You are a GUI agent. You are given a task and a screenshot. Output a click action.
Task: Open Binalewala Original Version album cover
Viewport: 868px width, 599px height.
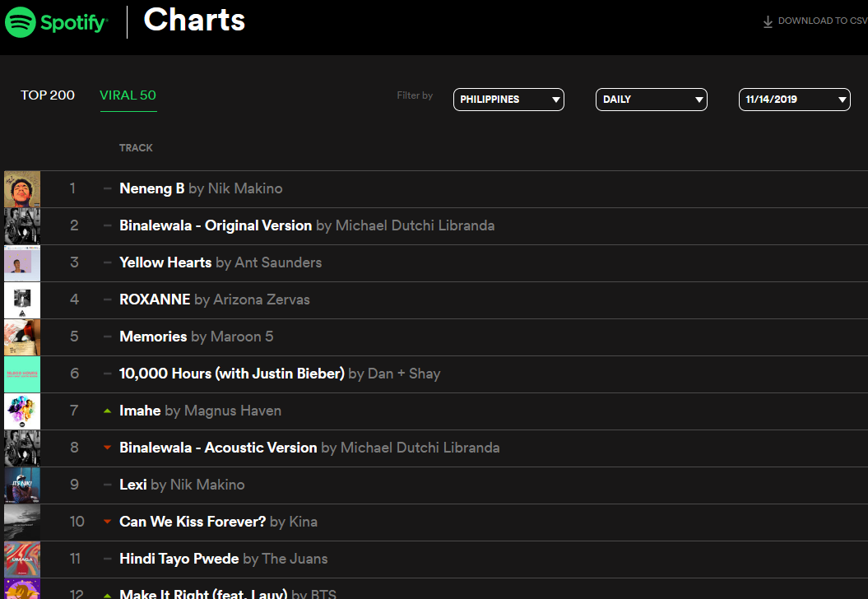[x=22, y=226]
